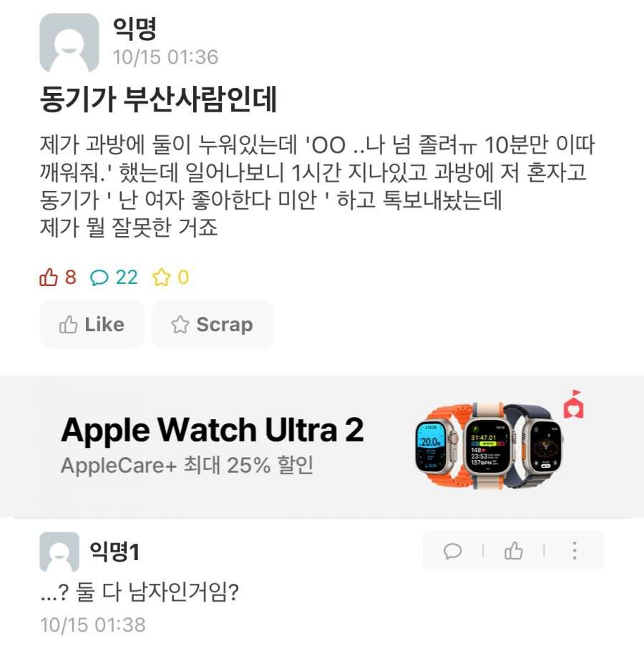
Task: Click the 익명1 commenter name
Action: coord(114,552)
